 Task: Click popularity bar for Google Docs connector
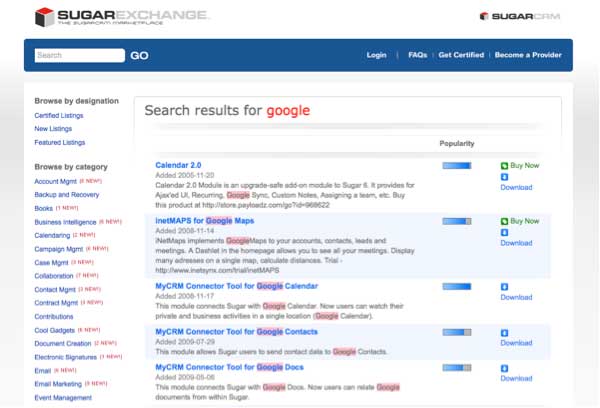click(x=457, y=368)
